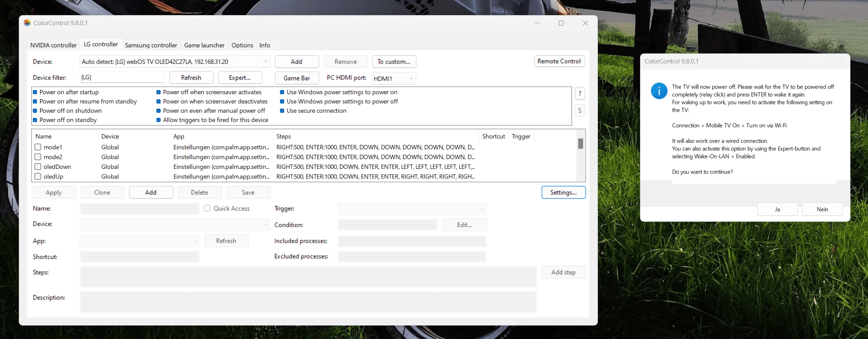Click the Apply preset button
868x339 pixels.
54,192
